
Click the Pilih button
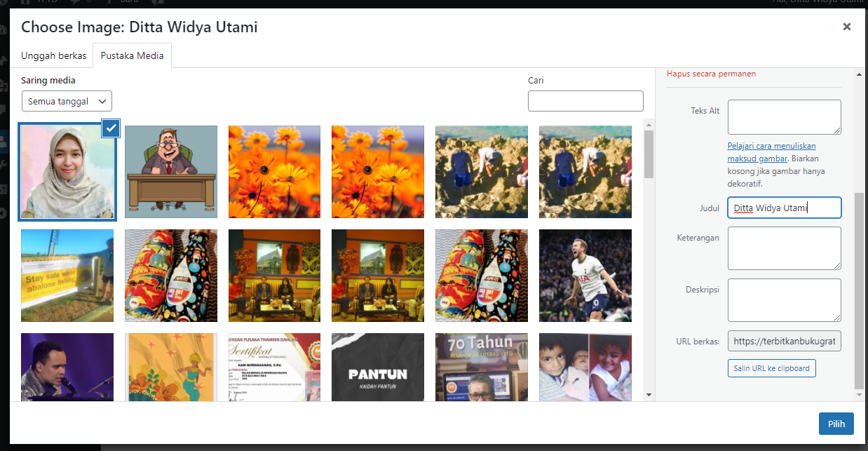click(x=836, y=424)
